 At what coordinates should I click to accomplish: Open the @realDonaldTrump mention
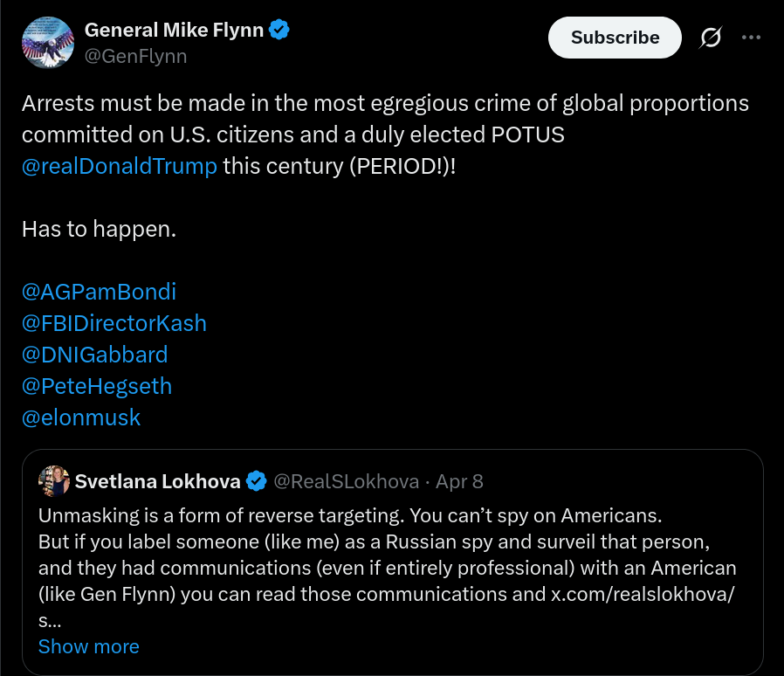click(120, 166)
